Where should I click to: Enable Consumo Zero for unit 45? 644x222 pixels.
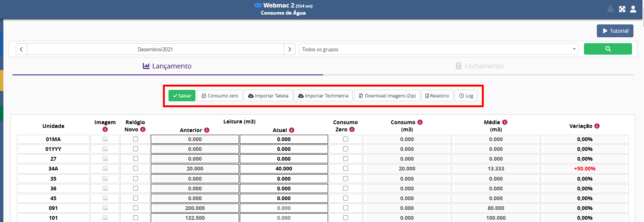(345, 198)
